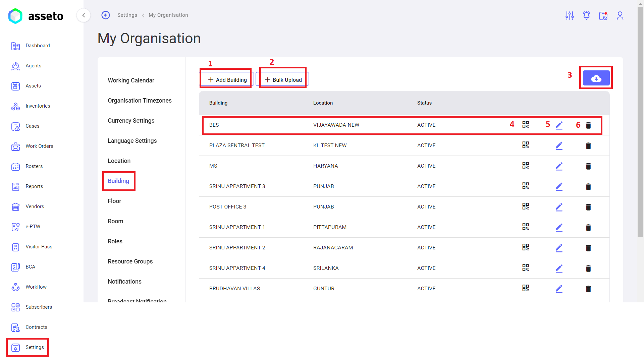Open the notifications bell icon
Image resolution: width=644 pixels, height=358 pixels.
pos(586,15)
